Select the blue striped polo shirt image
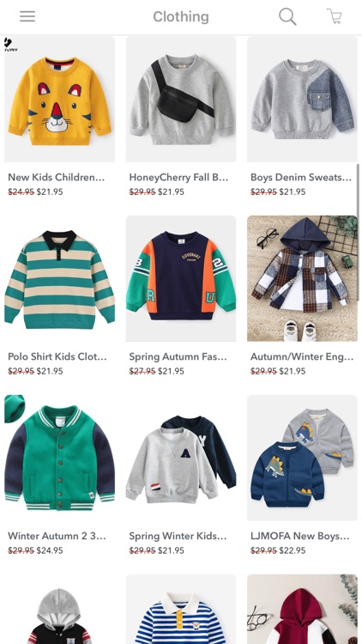Viewport: 362px width, 644px height. (181, 609)
